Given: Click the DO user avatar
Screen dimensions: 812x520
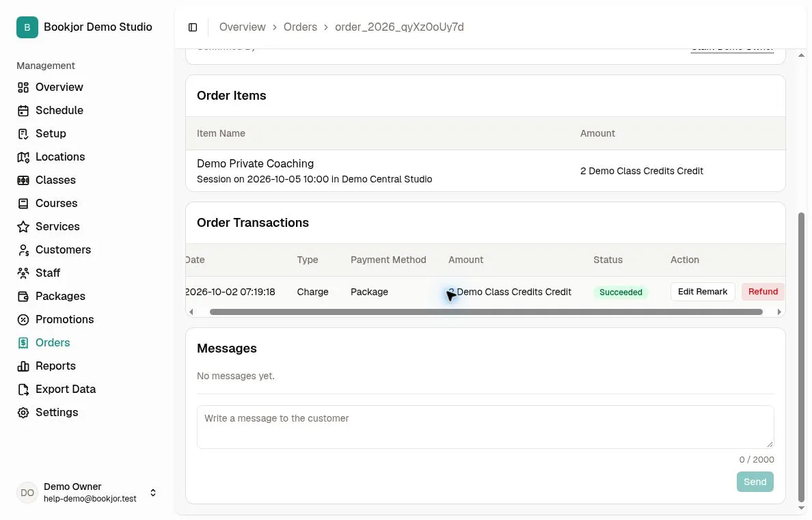Looking at the screenshot, I should pos(27,493).
